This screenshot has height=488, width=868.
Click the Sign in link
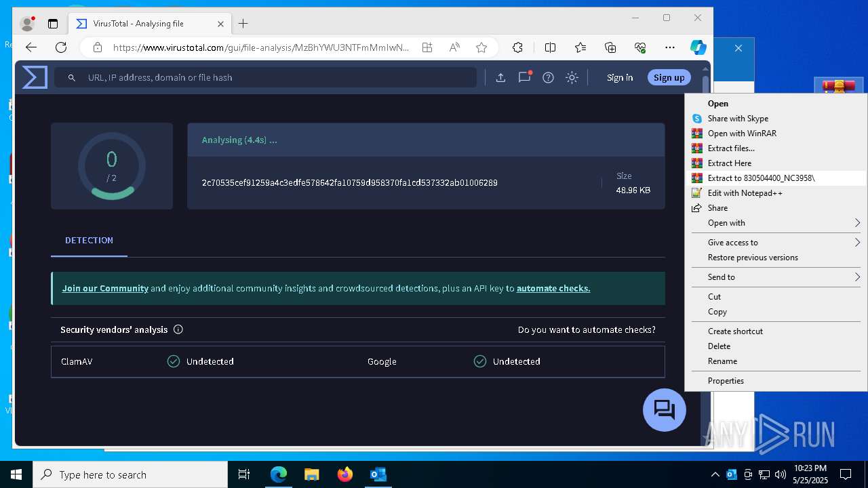(620, 77)
